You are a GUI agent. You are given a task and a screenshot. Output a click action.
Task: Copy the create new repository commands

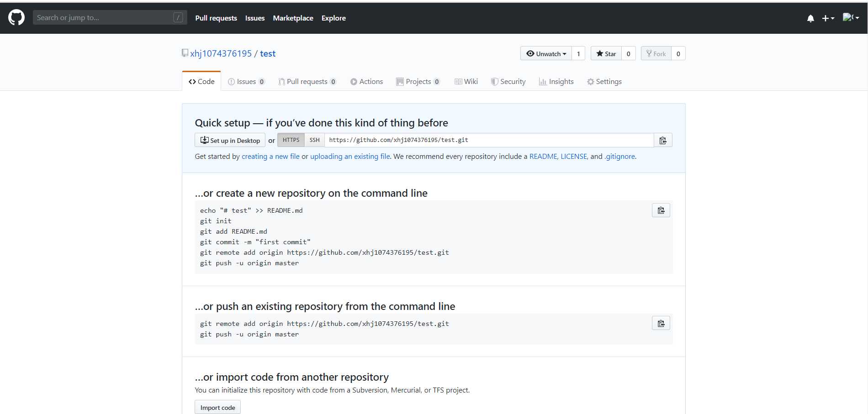point(661,210)
